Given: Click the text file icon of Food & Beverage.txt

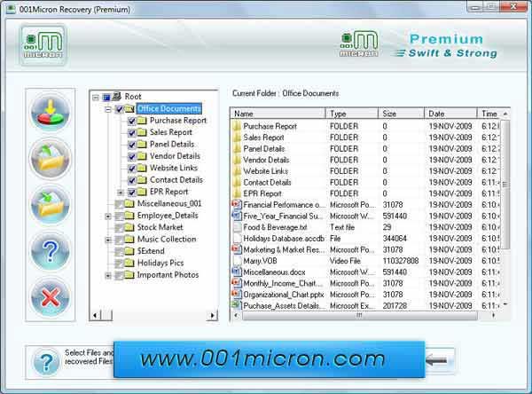Looking at the screenshot, I should [237, 227].
